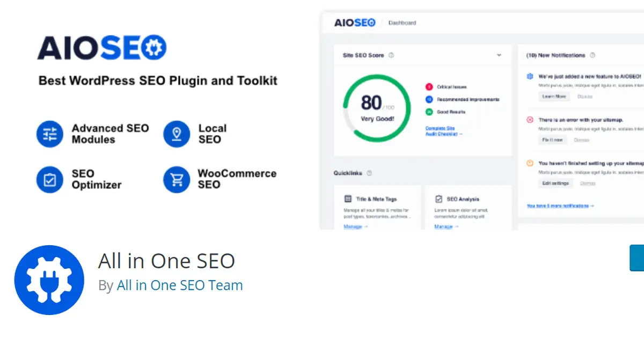Click the SEO Analysis card icon

click(x=438, y=199)
